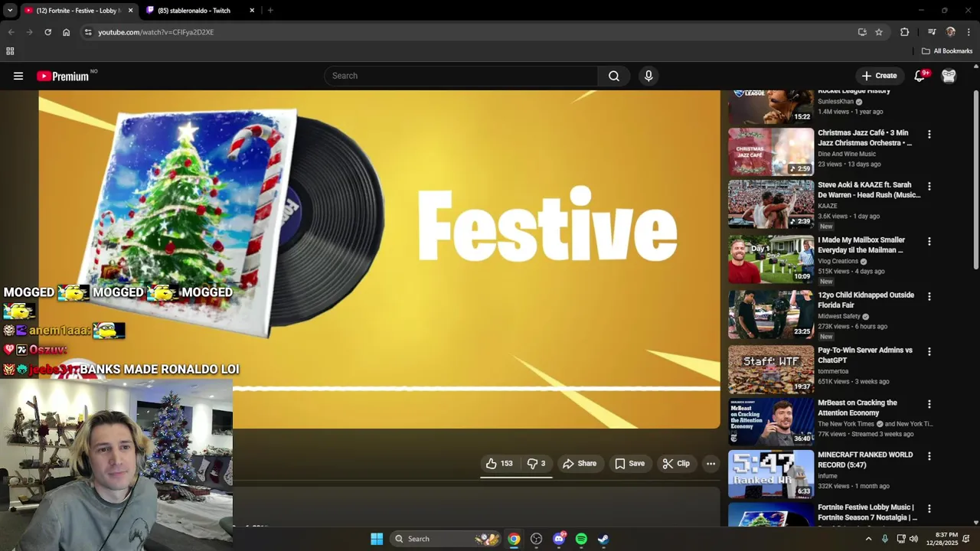Open a new Chrome tab
The width and height of the screenshot is (980, 551).
[270, 11]
